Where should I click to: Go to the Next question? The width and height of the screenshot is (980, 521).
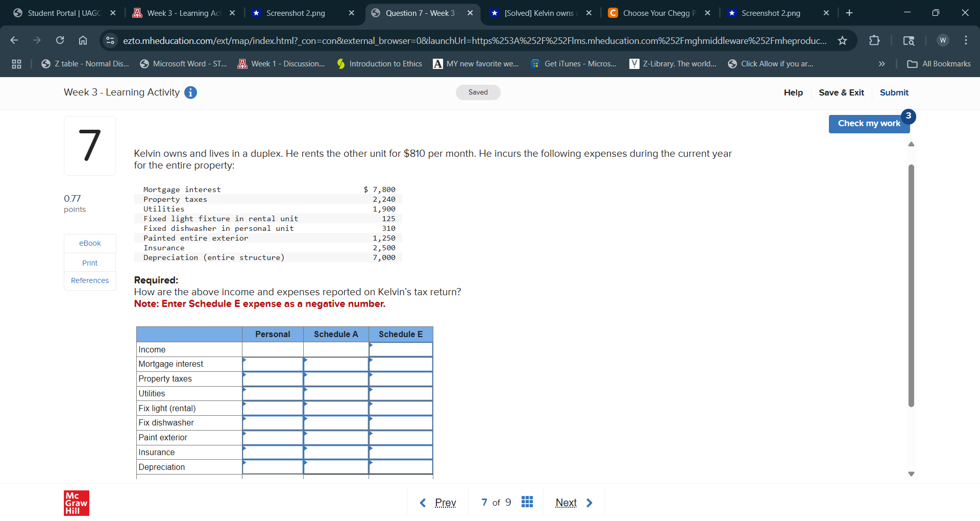(x=566, y=502)
